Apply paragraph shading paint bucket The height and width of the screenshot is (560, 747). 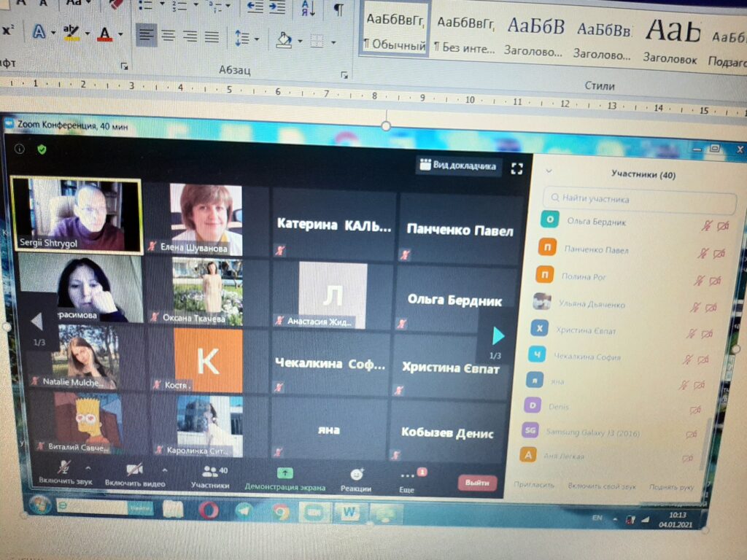click(x=284, y=40)
